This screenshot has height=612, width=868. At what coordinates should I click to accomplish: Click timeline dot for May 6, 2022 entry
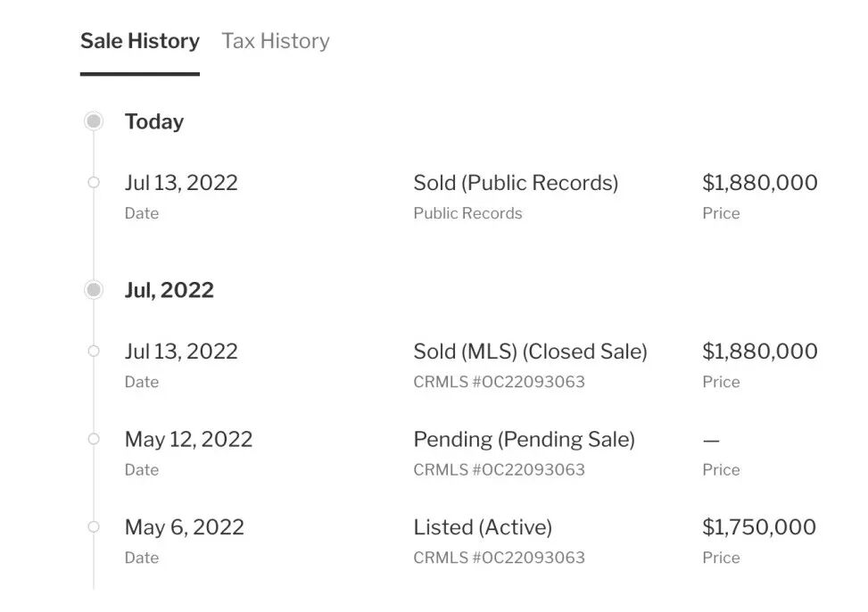pos(94,527)
